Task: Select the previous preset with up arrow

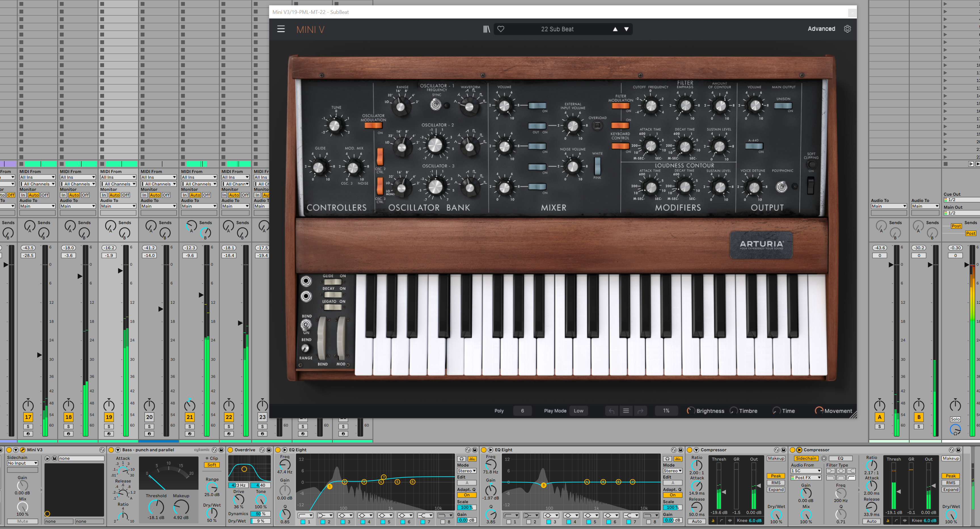Action: (615, 29)
